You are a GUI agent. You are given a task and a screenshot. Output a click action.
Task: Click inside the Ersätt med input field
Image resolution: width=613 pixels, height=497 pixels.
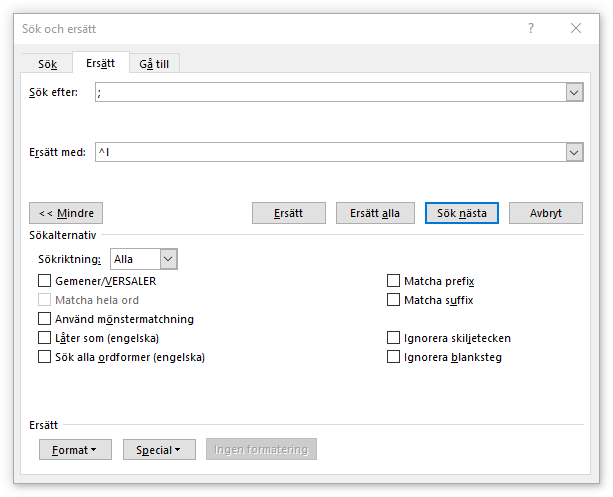330,152
